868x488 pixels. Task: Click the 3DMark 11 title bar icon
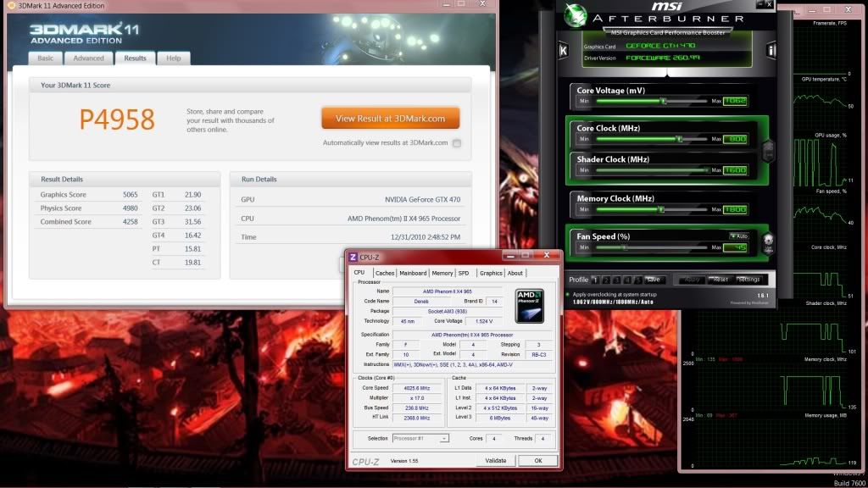(11, 6)
